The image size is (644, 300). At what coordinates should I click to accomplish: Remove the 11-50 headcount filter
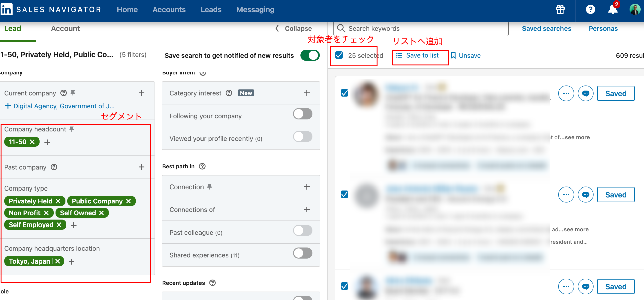(32, 142)
